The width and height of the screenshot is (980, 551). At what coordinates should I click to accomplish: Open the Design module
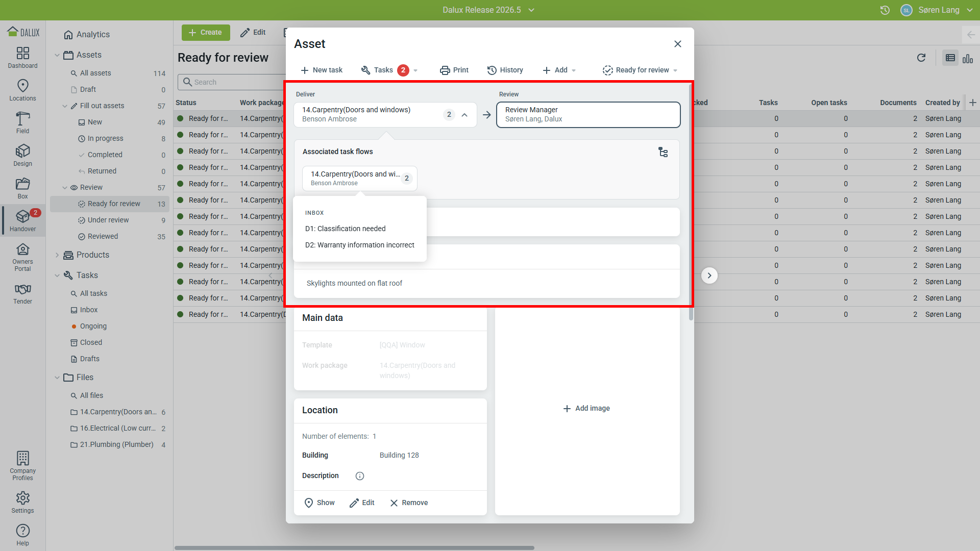tap(22, 156)
